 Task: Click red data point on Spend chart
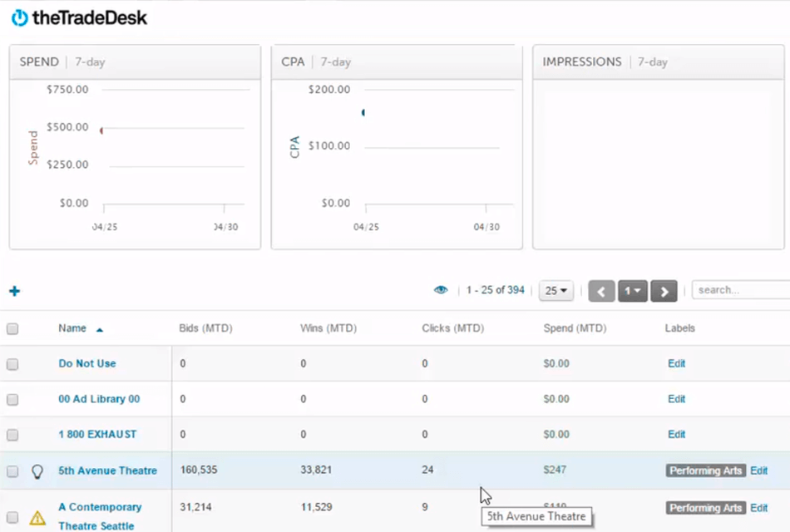[101, 131]
